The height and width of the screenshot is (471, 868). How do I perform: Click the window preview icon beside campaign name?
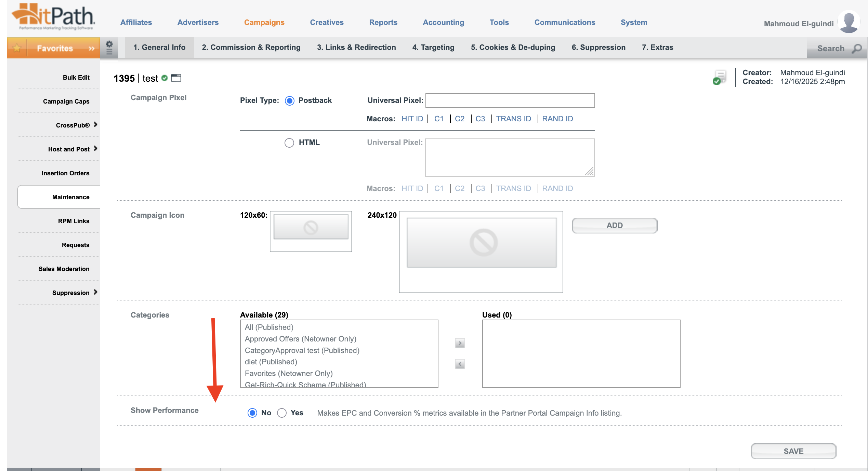(x=176, y=78)
